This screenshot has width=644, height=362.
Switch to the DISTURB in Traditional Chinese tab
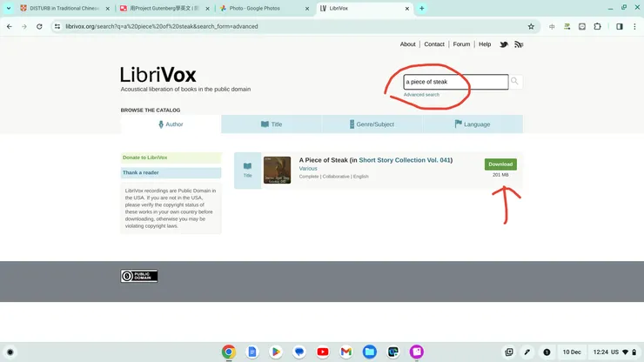(x=64, y=8)
